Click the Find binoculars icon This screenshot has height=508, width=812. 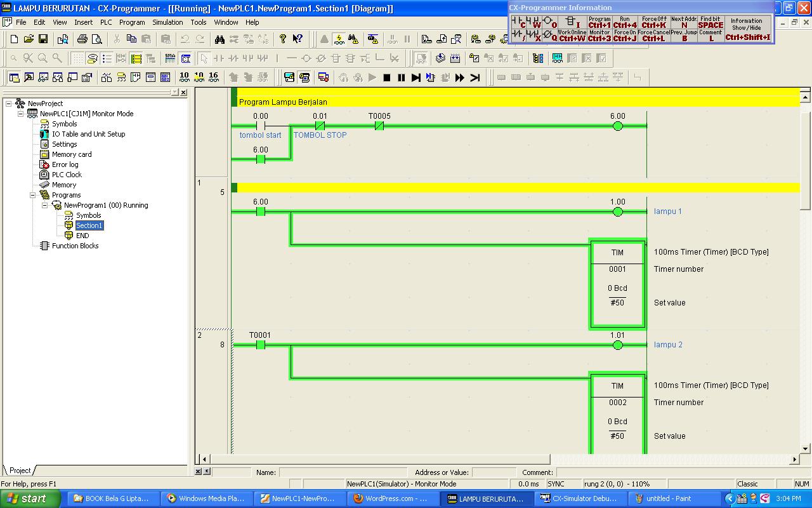(x=219, y=39)
